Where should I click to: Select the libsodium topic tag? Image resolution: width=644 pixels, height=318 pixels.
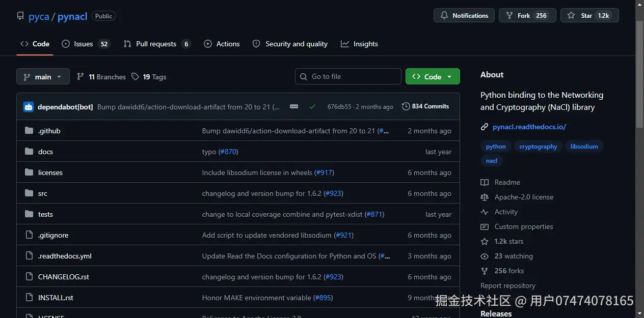(584, 147)
